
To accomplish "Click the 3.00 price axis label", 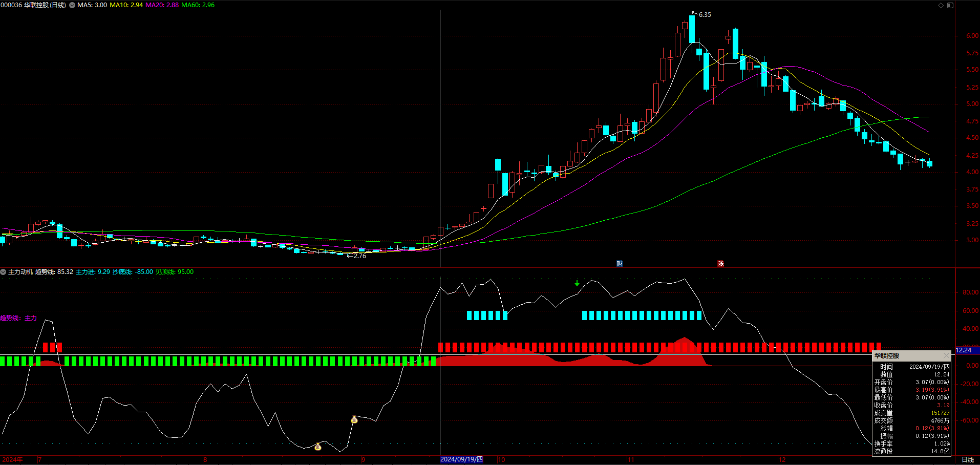I will point(972,240).
